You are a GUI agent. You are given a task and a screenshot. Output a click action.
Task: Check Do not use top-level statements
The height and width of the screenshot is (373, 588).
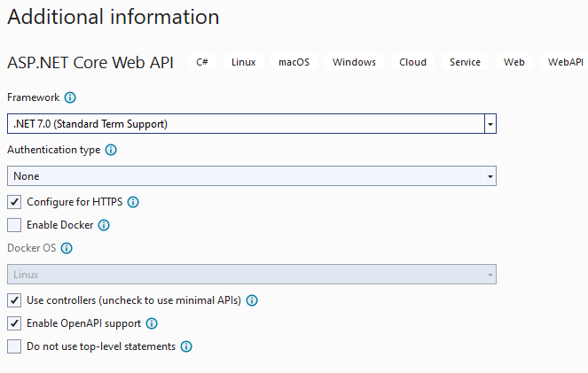[x=14, y=346]
